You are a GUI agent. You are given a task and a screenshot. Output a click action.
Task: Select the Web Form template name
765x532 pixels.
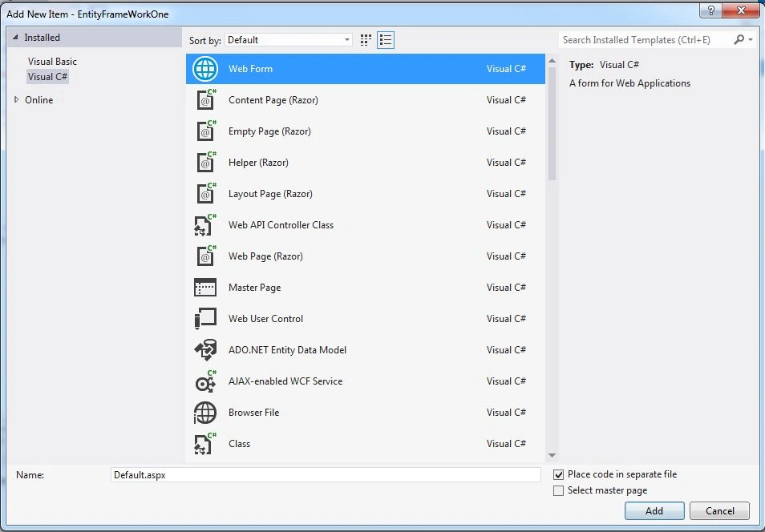pyautogui.click(x=250, y=69)
